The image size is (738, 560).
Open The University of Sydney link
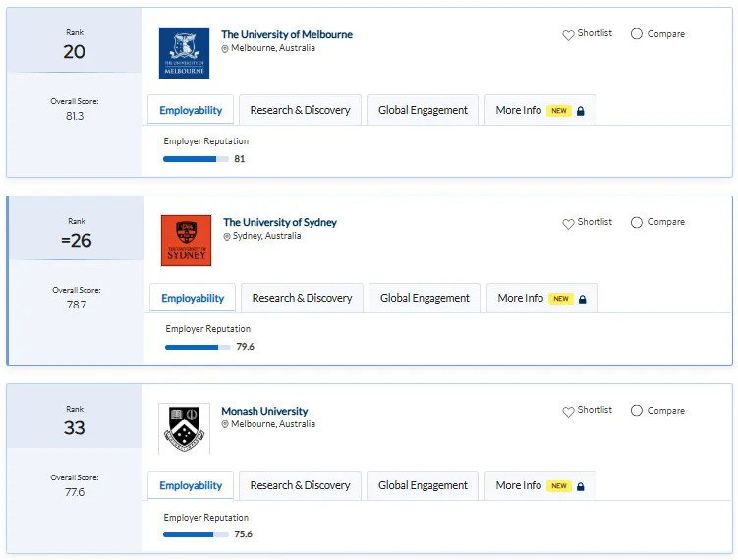coord(280,222)
